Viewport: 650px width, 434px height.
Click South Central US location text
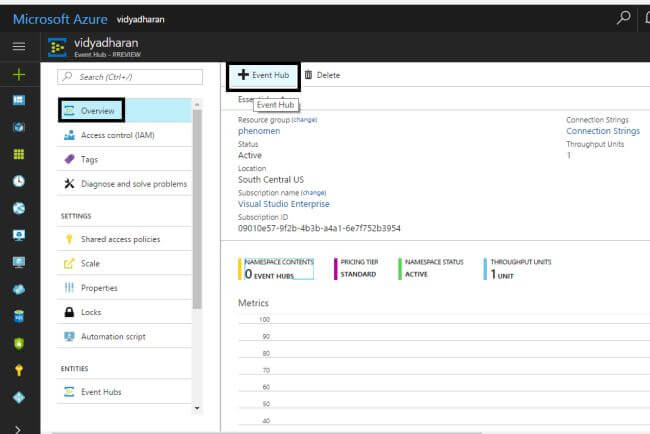[271, 179]
